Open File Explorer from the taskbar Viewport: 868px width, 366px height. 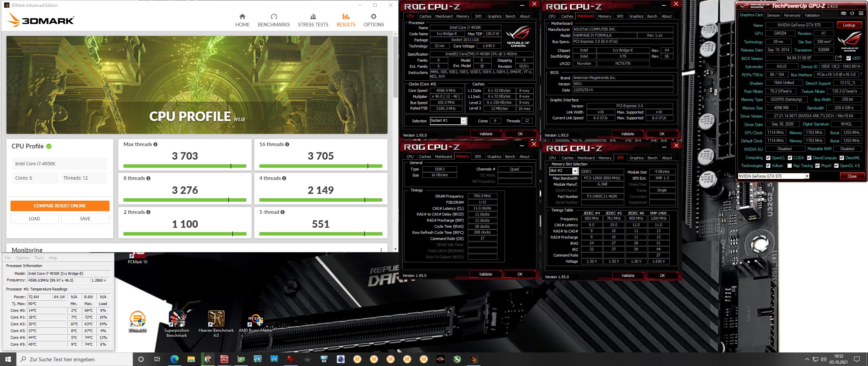tap(191, 359)
